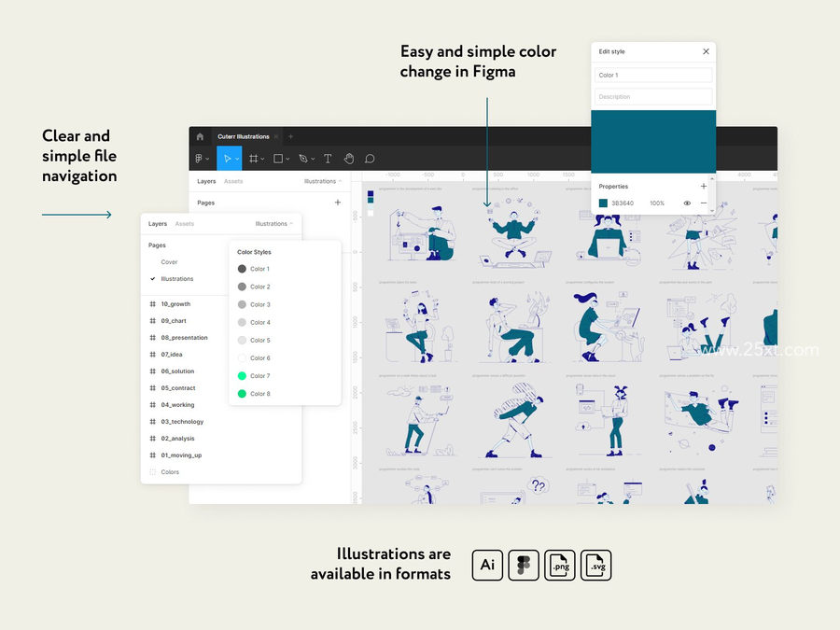The height and width of the screenshot is (630, 840).
Task: Select the Hand tool
Action: point(349,159)
